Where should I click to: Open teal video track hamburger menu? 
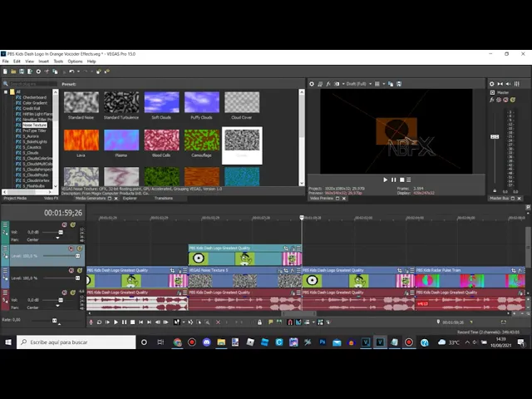tap(5, 249)
